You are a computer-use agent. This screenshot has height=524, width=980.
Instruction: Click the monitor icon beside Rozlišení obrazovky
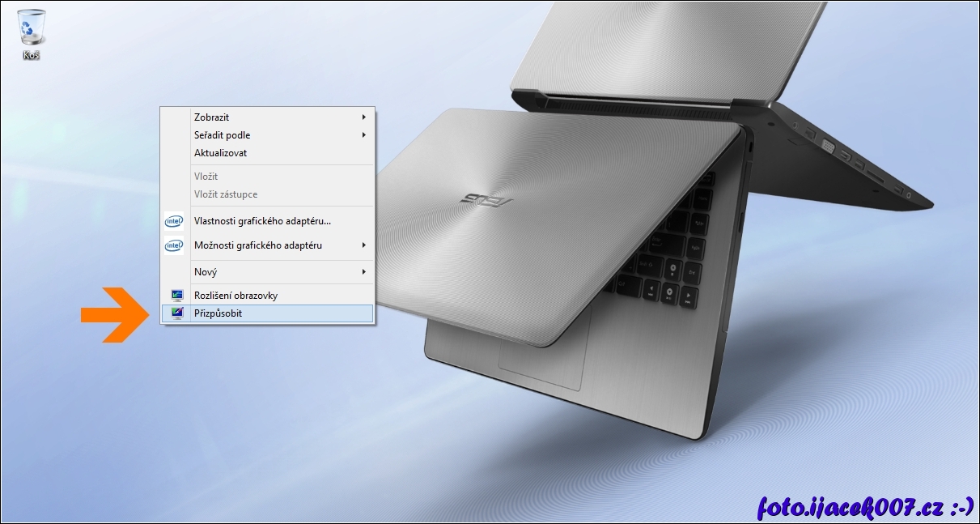[176, 296]
